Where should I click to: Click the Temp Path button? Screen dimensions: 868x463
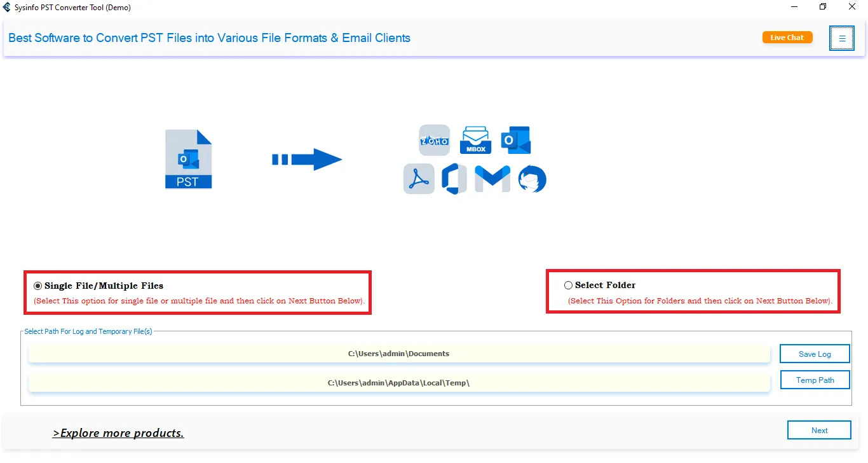pos(815,379)
